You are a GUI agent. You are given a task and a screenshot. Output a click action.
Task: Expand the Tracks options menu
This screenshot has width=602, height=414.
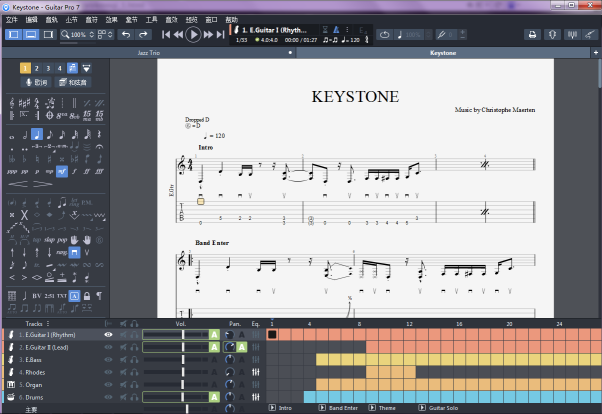49,324
